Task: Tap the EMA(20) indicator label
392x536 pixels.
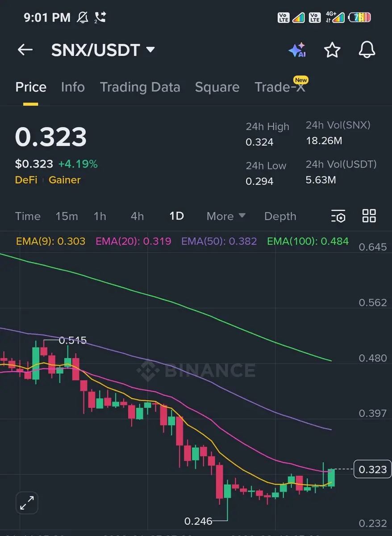Action: point(133,242)
